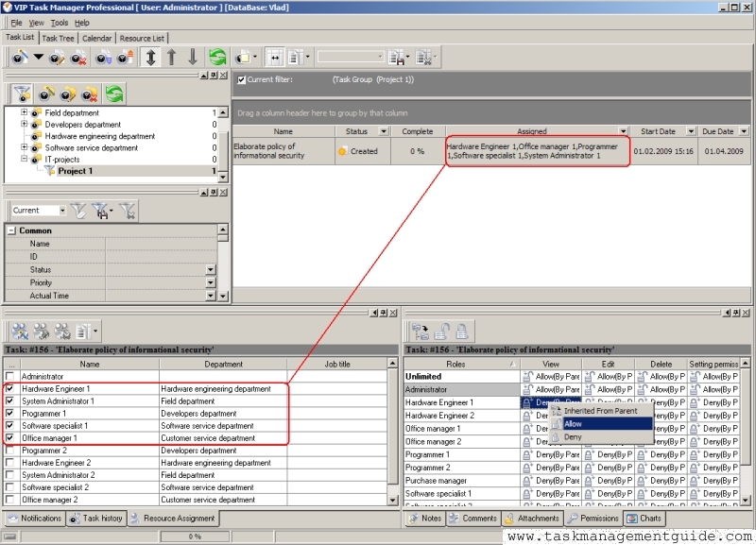The image size is (756, 545).
Task: Switch to the Task Tree tab
Action: (x=58, y=38)
